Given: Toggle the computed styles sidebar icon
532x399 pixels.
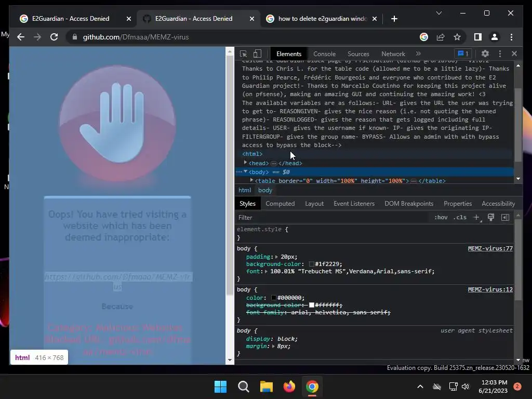Looking at the screenshot, I should click(x=505, y=218).
